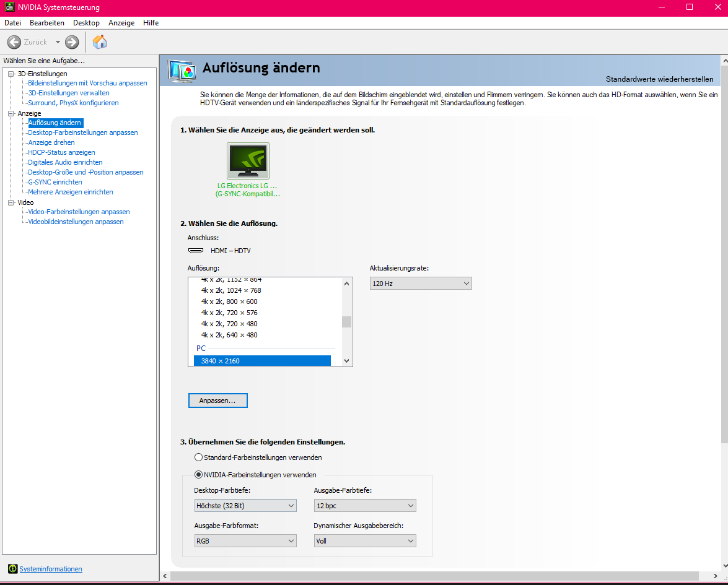Viewport: 728px width, 585px height.
Task: Open Desktop-Größe und -Position anpassen
Action: tap(86, 172)
